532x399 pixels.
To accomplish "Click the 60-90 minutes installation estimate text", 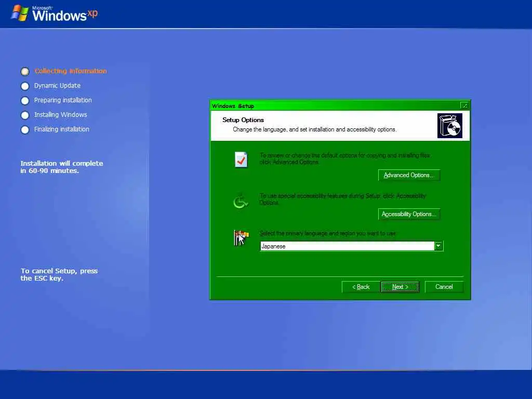I will (61, 167).
